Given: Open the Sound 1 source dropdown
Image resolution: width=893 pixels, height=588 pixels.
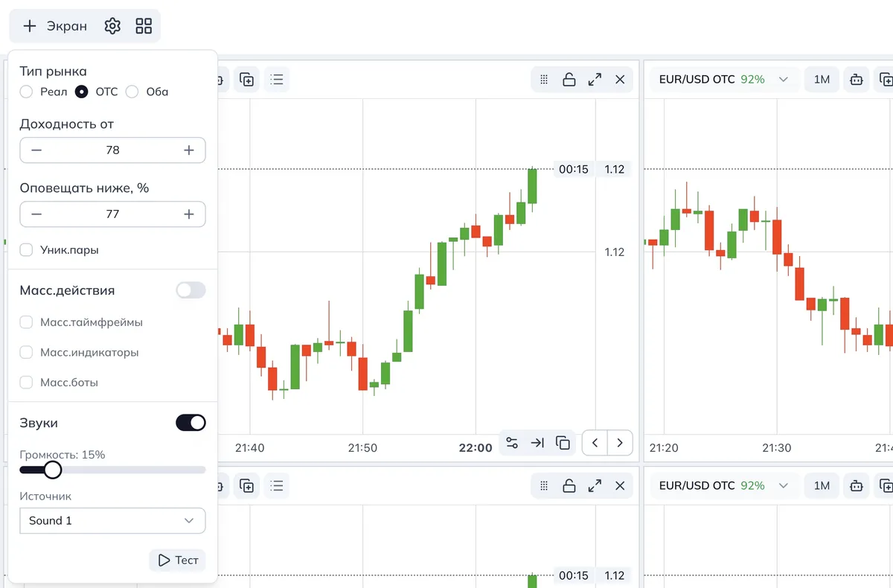Looking at the screenshot, I should click(112, 520).
